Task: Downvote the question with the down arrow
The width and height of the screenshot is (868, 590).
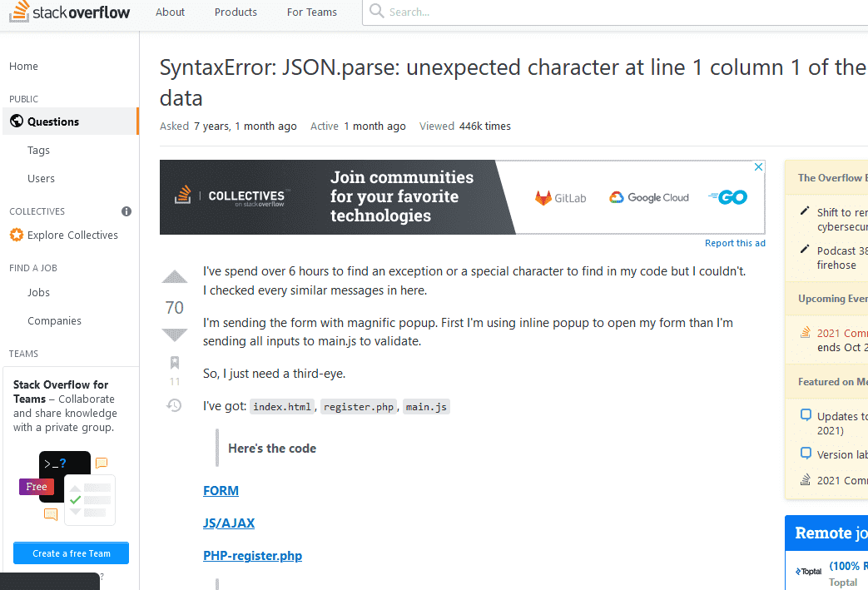Action: click(x=174, y=335)
